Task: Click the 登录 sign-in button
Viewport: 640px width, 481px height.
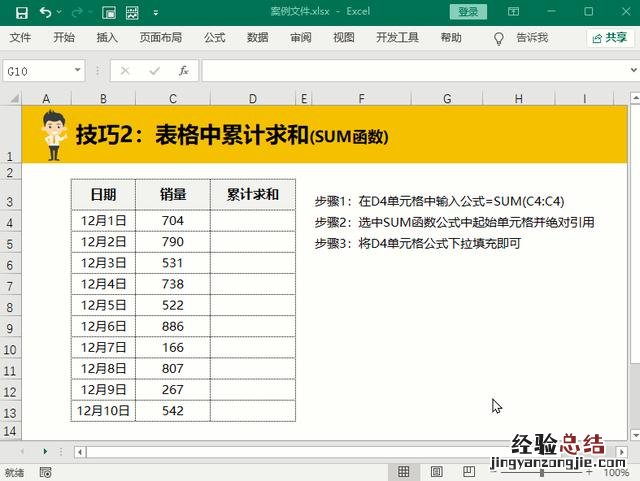Action: pos(468,12)
